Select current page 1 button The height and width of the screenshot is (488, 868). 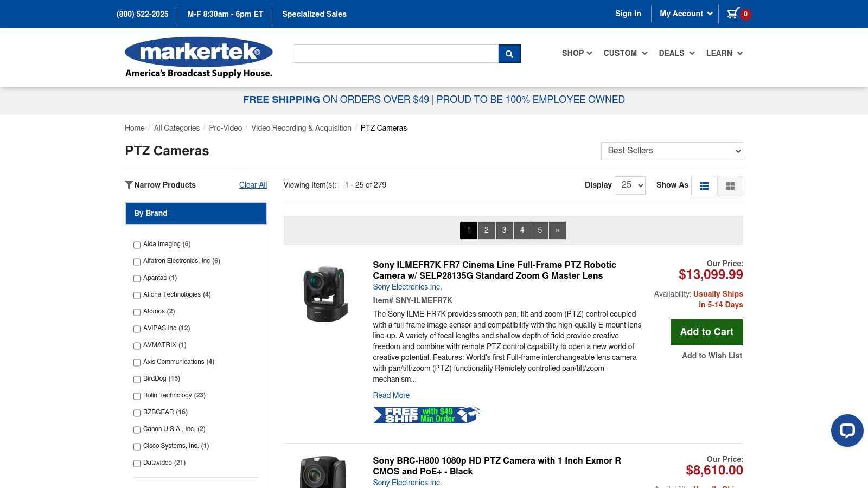point(469,230)
